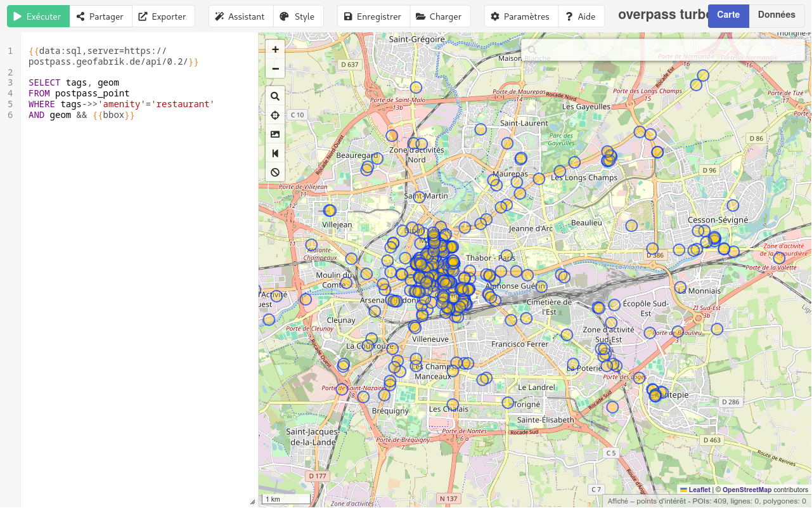Image resolution: width=812 pixels, height=508 pixels.
Task: Toggle wide map view icon
Action: tap(275, 153)
